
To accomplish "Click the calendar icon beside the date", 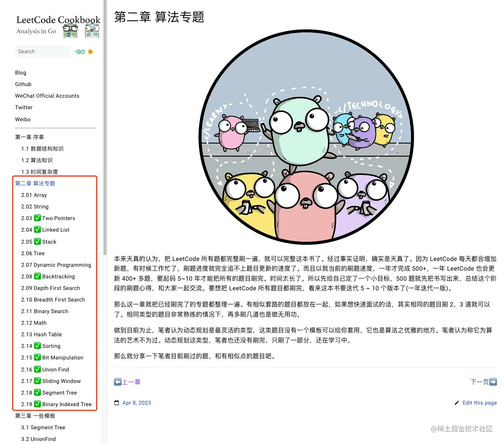I will click(x=117, y=403).
